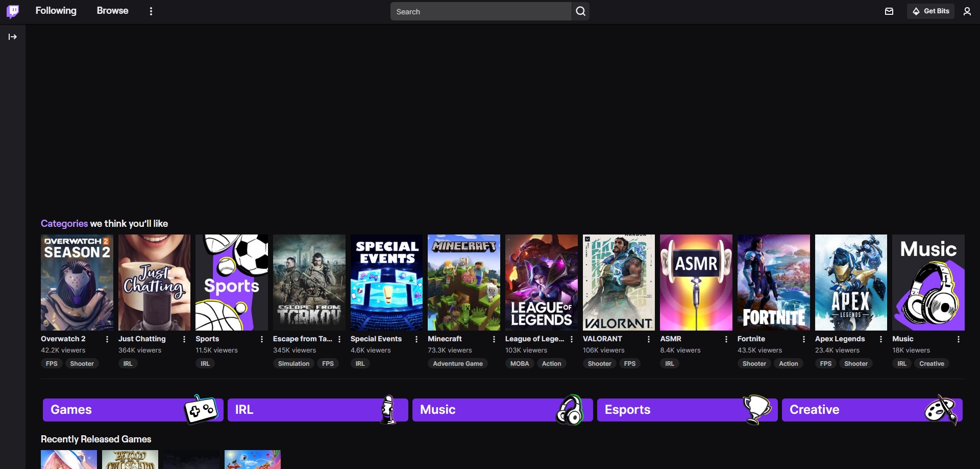Click the Apex Legends title link
Image resolution: width=980 pixels, height=469 pixels.
click(x=840, y=339)
